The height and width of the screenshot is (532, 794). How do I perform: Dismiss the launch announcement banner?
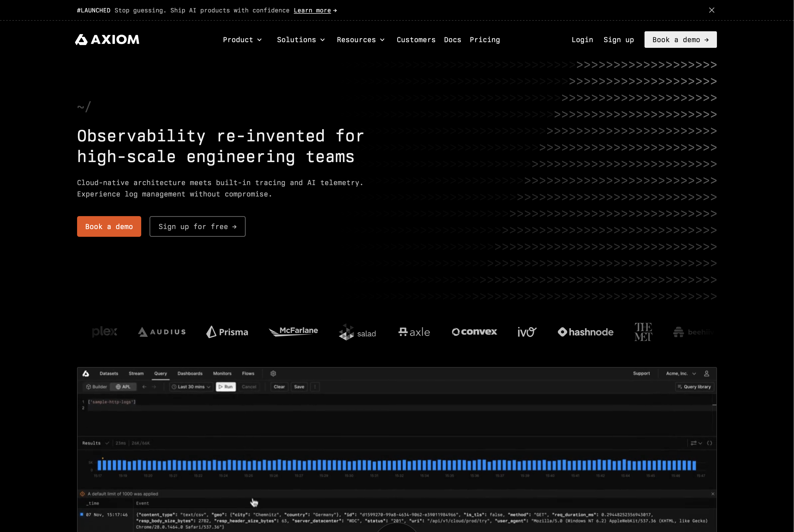coord(711,10)
